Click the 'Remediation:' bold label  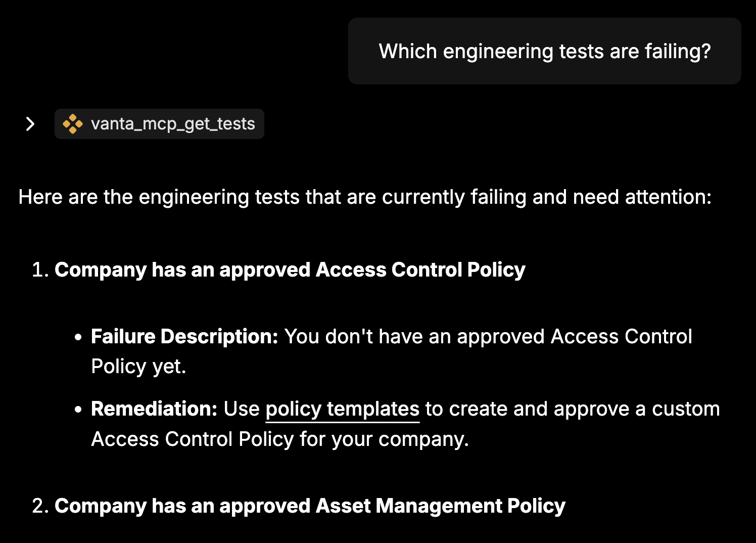point(154,409)
